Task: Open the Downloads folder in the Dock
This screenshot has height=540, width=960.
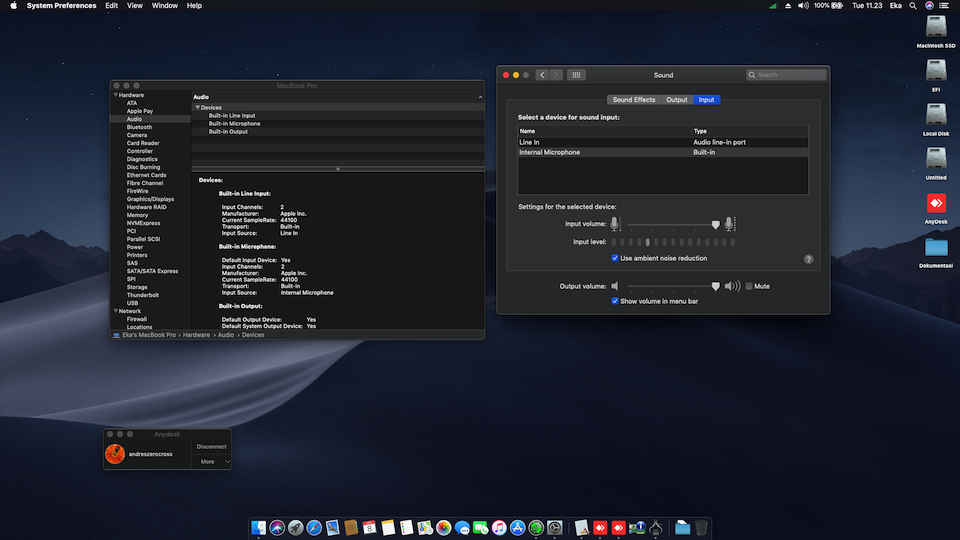Action: (x=683, y=527)
